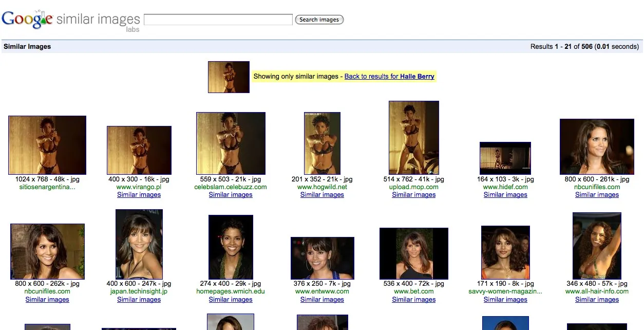Click Similar images under 262k nbcunifiles.com
The image size is (644, 330).
click(x=47, y=300)
